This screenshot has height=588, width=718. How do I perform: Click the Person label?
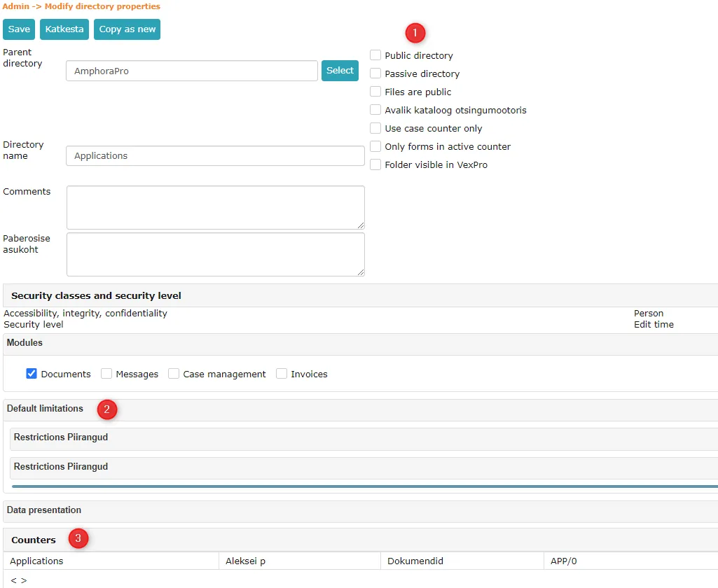(649, 314)
